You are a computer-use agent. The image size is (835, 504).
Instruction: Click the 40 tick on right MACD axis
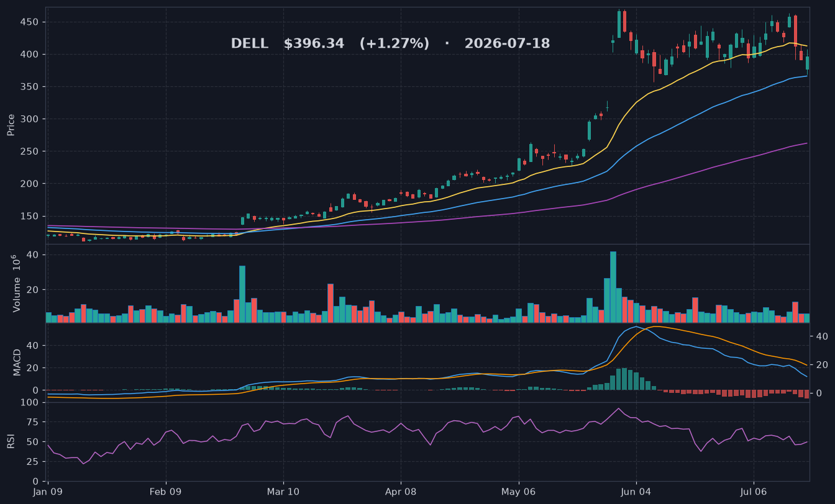(821, 336)
